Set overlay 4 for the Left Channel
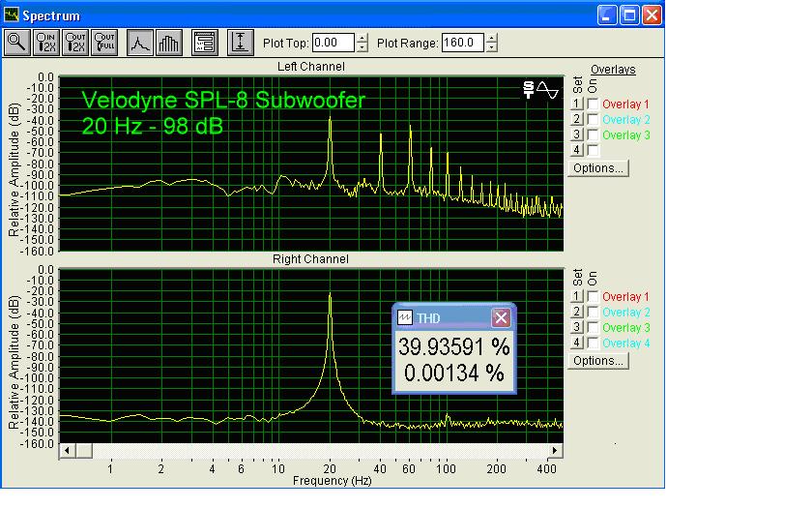Screen dimensions: 812x508 click(576, 150)
